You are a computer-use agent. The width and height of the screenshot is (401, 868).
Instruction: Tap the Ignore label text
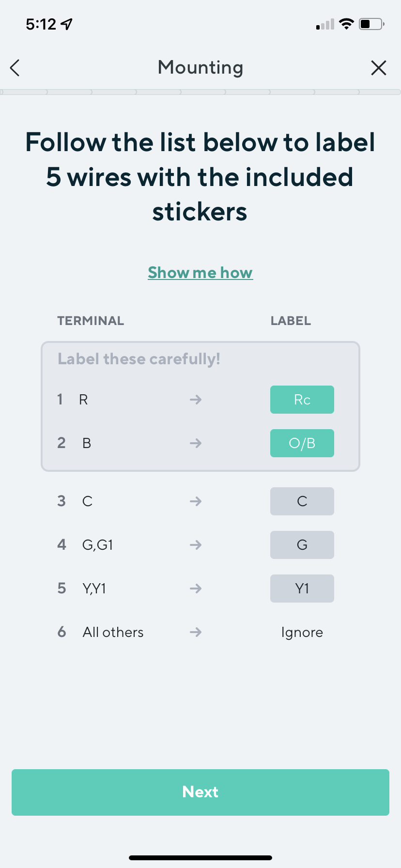pos(302,632)
